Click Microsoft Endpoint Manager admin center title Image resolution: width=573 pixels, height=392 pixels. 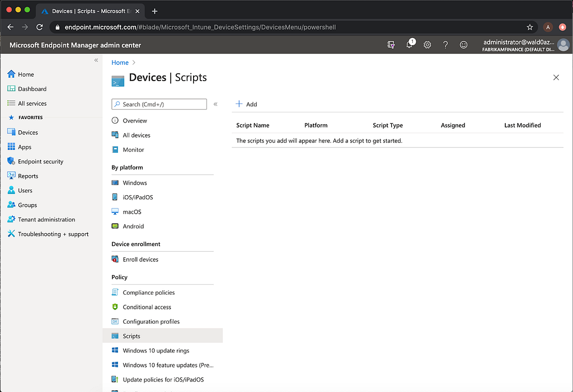pos(76,45)
